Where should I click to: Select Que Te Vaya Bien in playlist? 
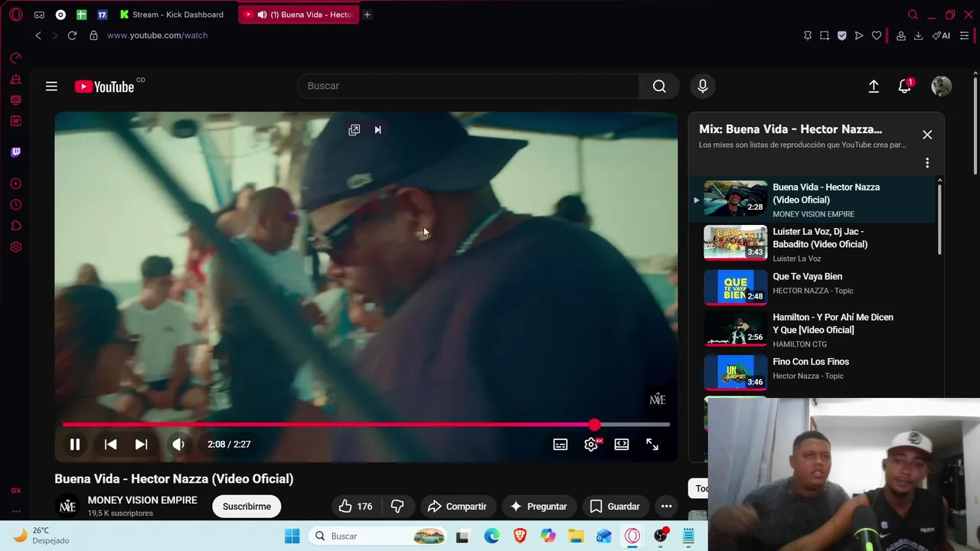tap(811, 287)
